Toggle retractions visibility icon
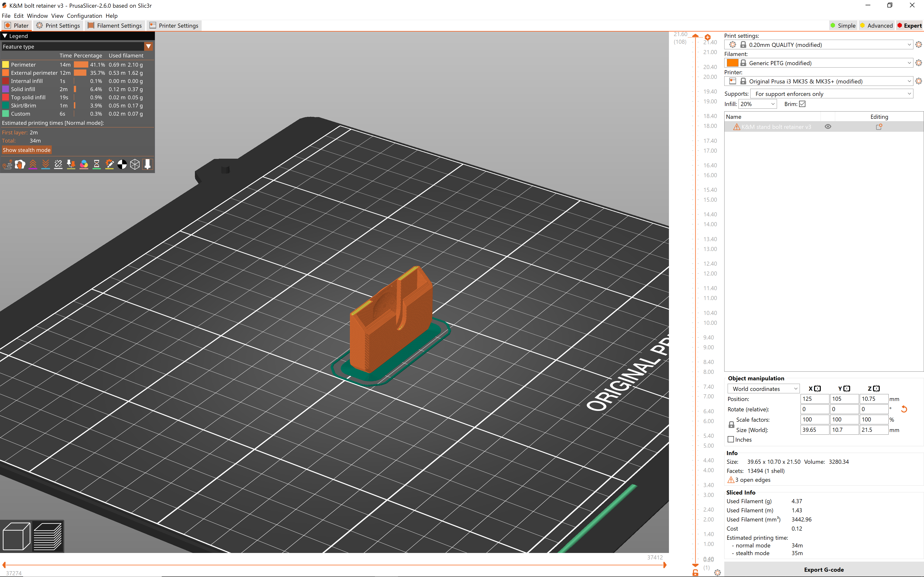 (x=33, y=164)
